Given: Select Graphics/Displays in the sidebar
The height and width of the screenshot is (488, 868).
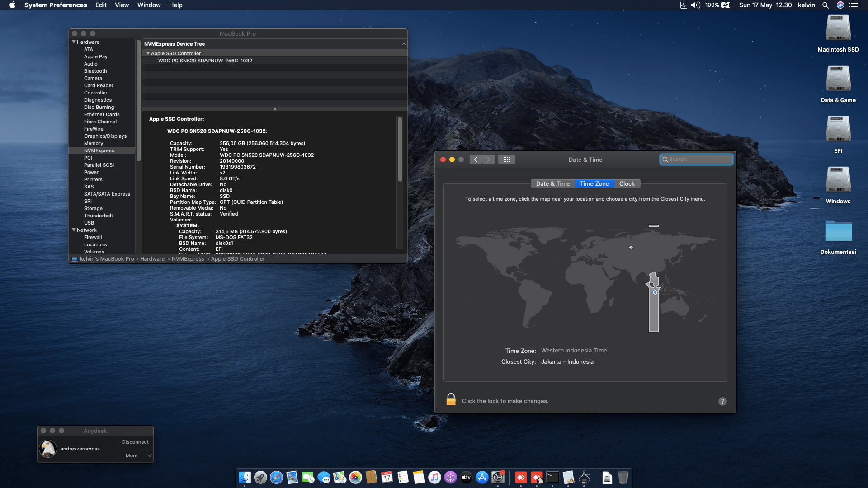Looking at the screenshot, I should click(105, 136).
